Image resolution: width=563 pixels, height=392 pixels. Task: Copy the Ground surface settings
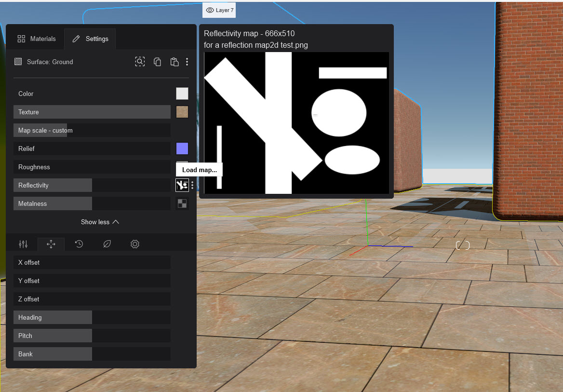(157, 61)
